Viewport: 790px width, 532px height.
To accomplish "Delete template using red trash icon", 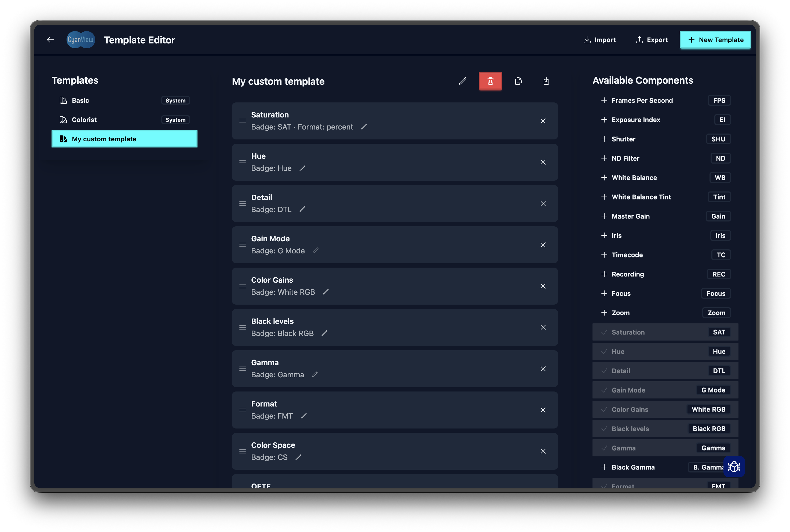I will click(x=490, y=81).
